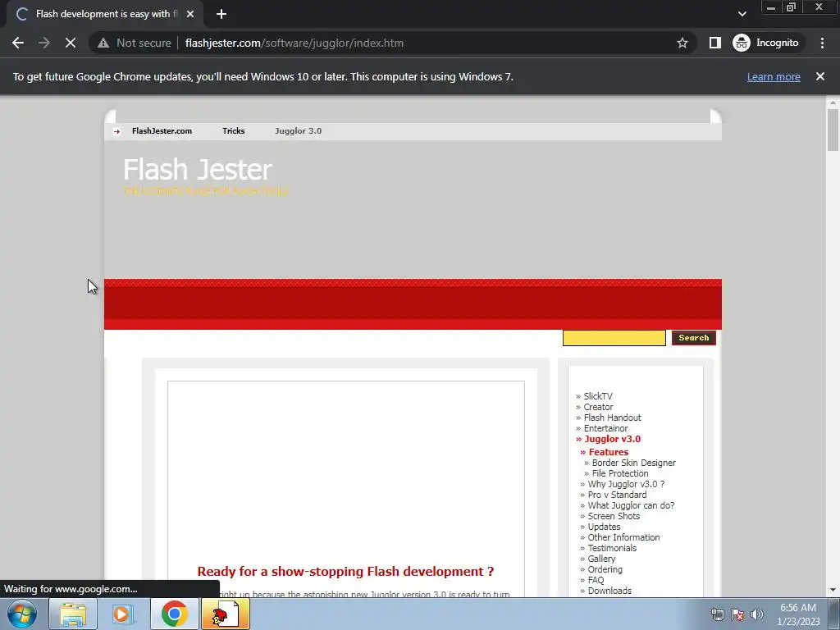Open FlashJester.com in the top navigation
The image size is (840, 630).
pos(162,130)
